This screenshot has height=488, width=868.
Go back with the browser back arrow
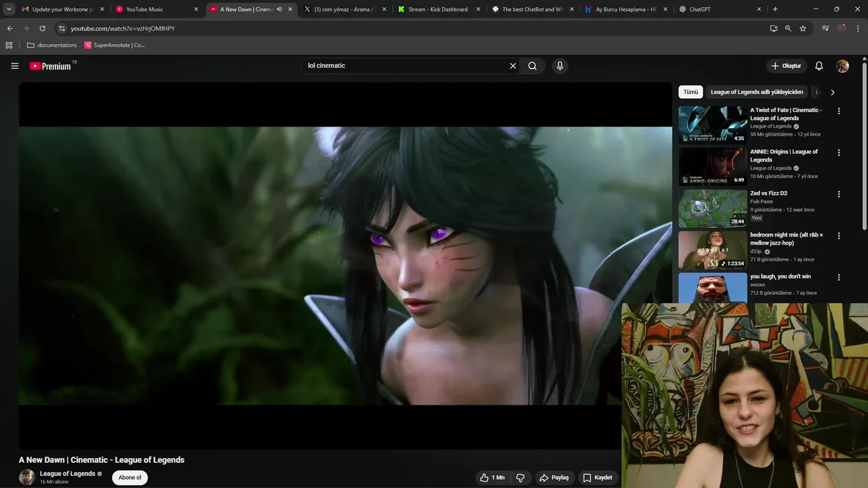(9, 28)
